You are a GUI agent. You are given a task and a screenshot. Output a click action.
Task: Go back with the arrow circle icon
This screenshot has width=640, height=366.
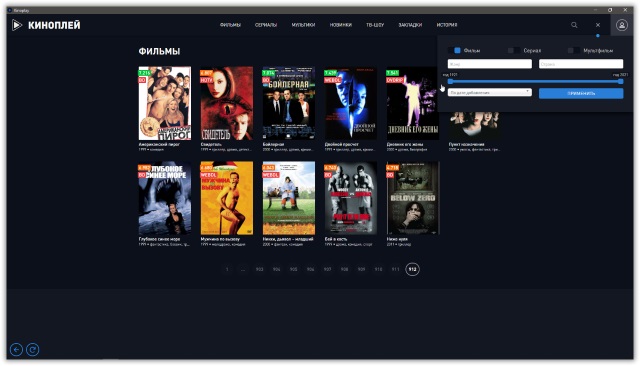[x=16, y=350]
